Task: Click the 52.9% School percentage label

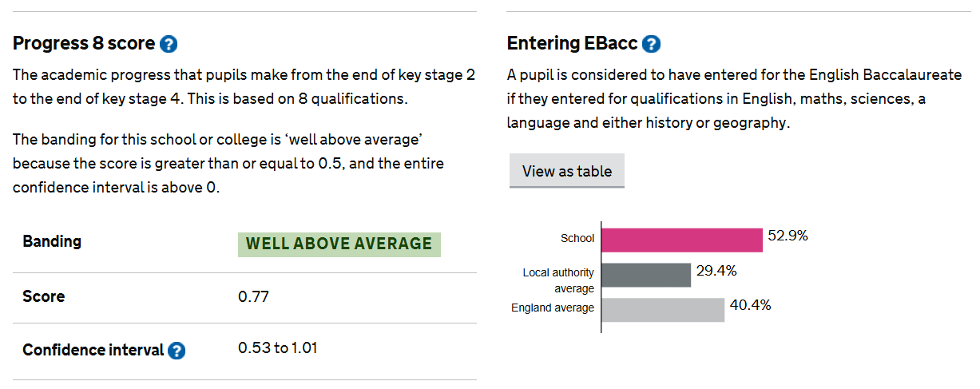Action: [788, 236]
